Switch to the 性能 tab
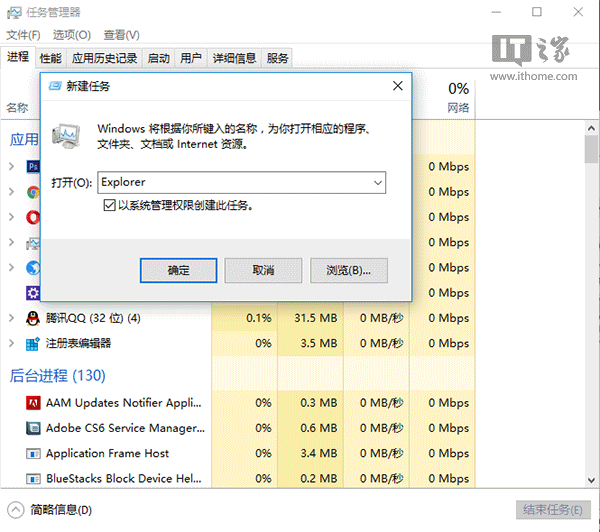Image resolution: width=600 pixels, height=532 pixels. click(x=50, y=58)
